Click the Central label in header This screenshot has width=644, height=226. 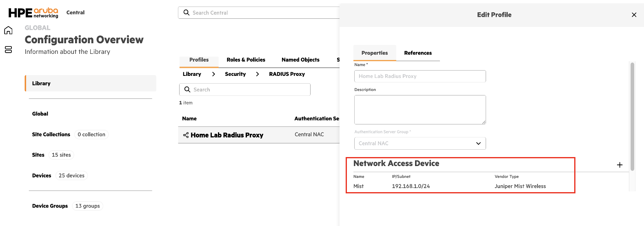[76, 13]
